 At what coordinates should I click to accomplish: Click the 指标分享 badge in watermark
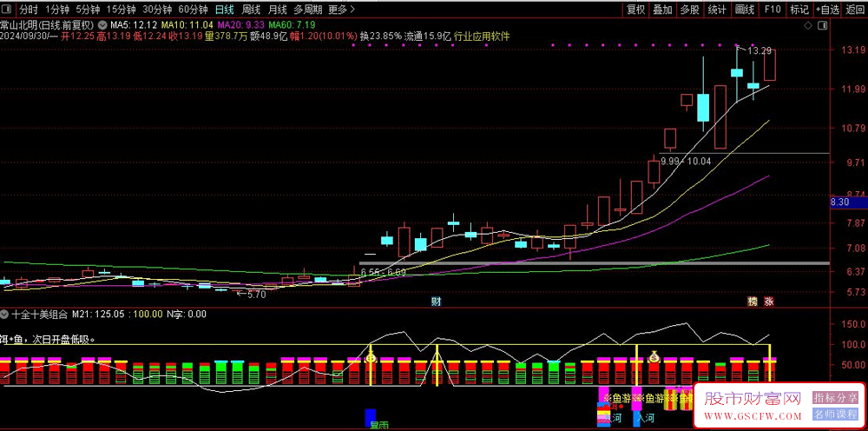(835, 397)
